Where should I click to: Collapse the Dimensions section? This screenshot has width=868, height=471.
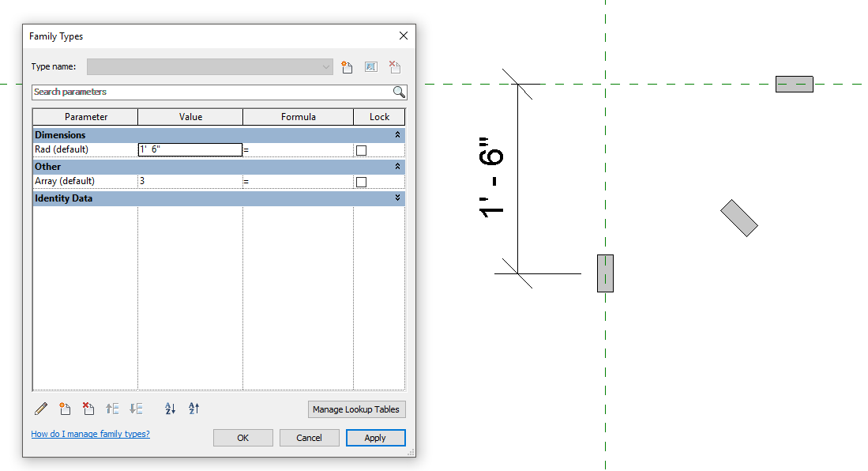click(396, 134)
